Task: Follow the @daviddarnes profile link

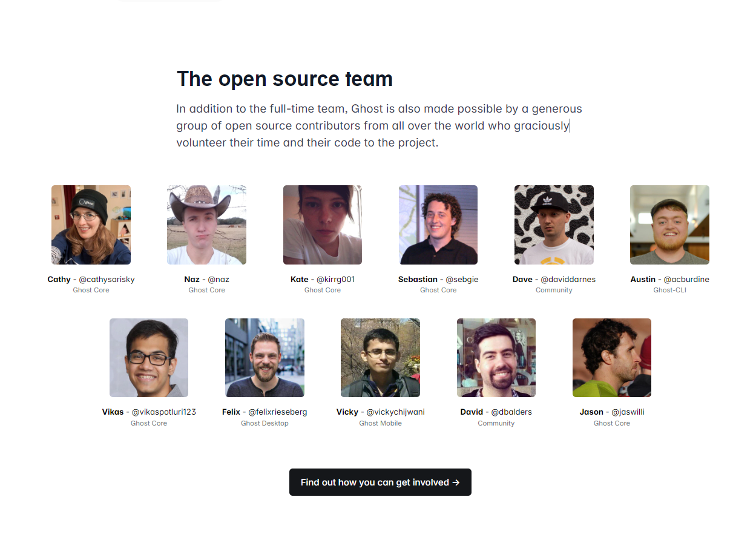Action: [568, 280]
